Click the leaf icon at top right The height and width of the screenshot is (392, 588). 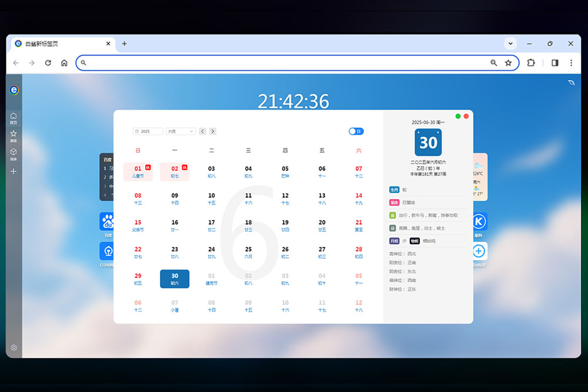[572, 83]
